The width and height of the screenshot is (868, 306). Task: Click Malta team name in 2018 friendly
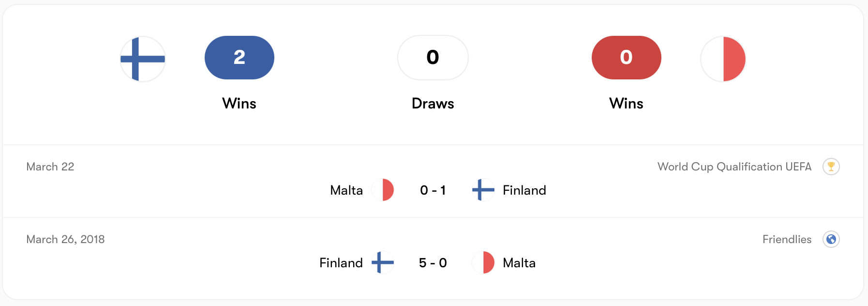519,263
